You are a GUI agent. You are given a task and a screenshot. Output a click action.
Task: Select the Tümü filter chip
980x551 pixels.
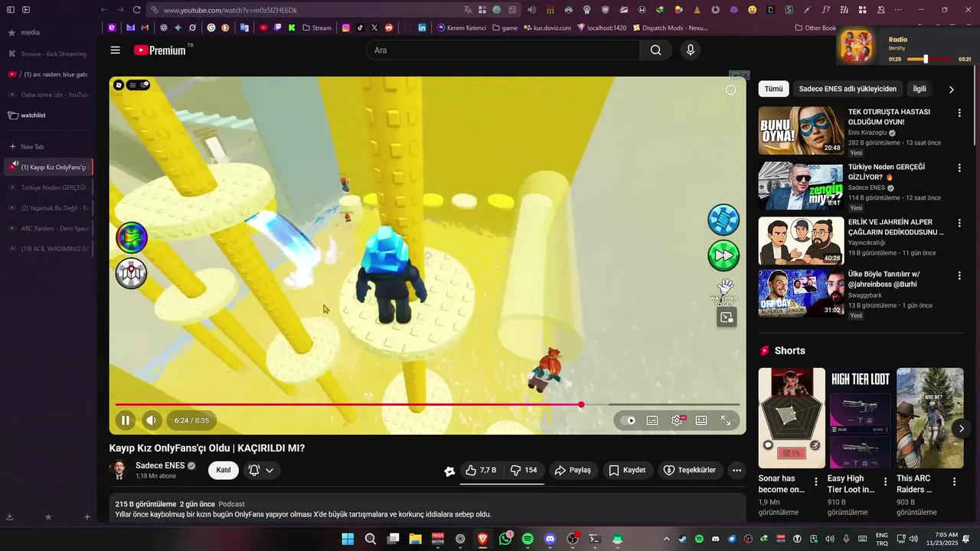[774, 89]
